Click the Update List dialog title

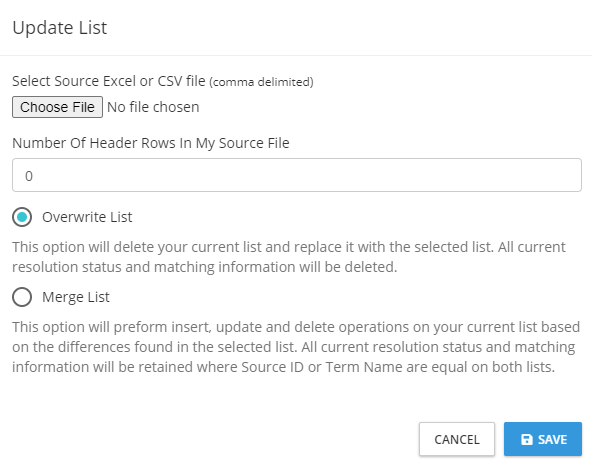pos(60,28)
